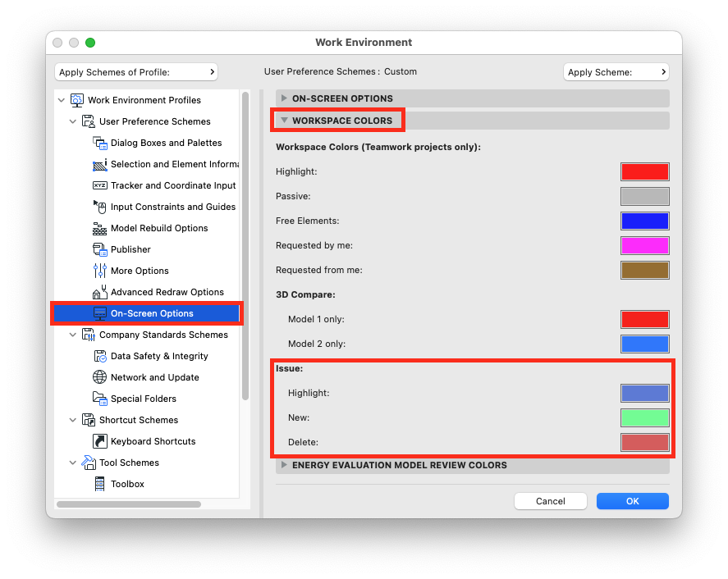Select Advanced Redraw Options tree item
This screenshot has width=728, height=579.
(167, 292)
